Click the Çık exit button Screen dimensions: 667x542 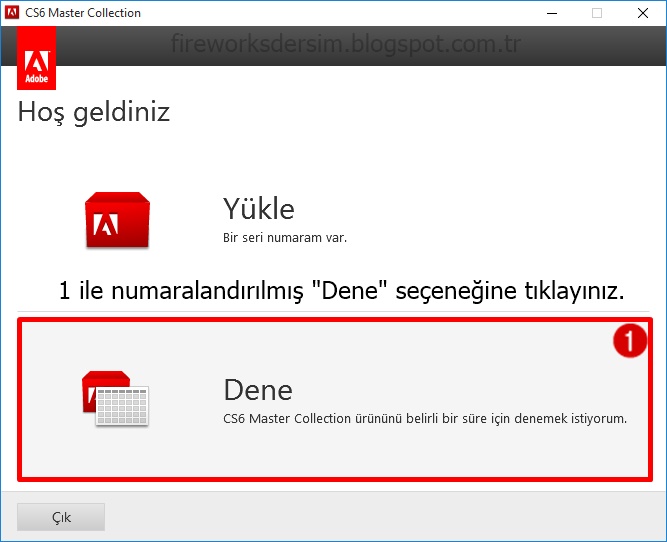point(61,517)
